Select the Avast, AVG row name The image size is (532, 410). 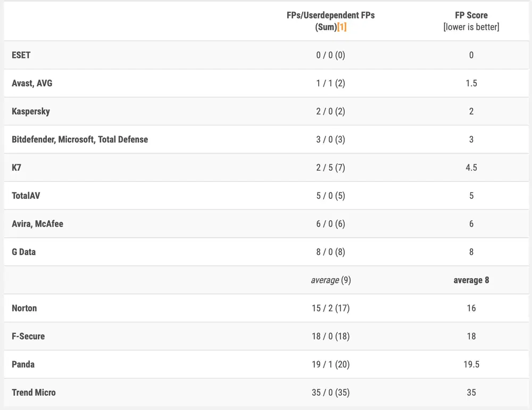(x=32, y=83)
